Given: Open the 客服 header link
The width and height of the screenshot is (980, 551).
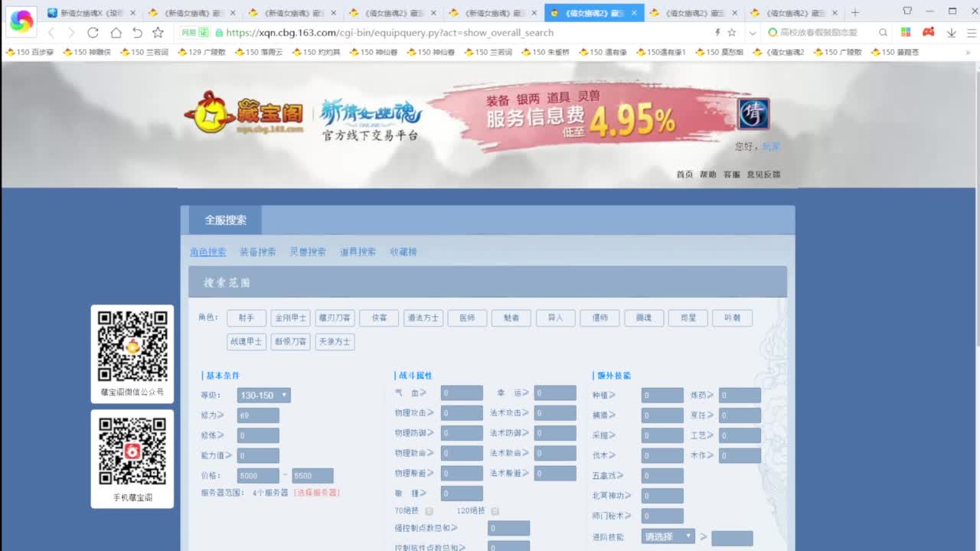Looking at the screenshot, I should pyautogui.click(x=732, y=174).
